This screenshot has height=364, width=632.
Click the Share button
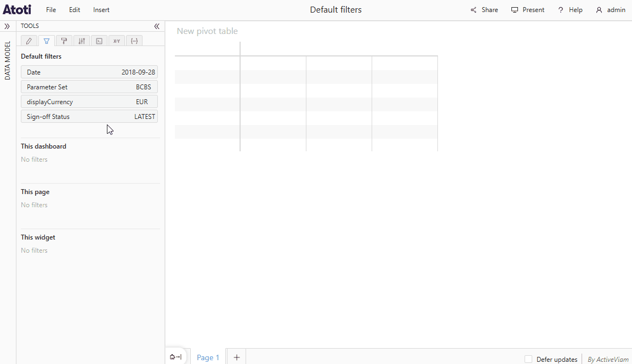click(x=484, y=9)
